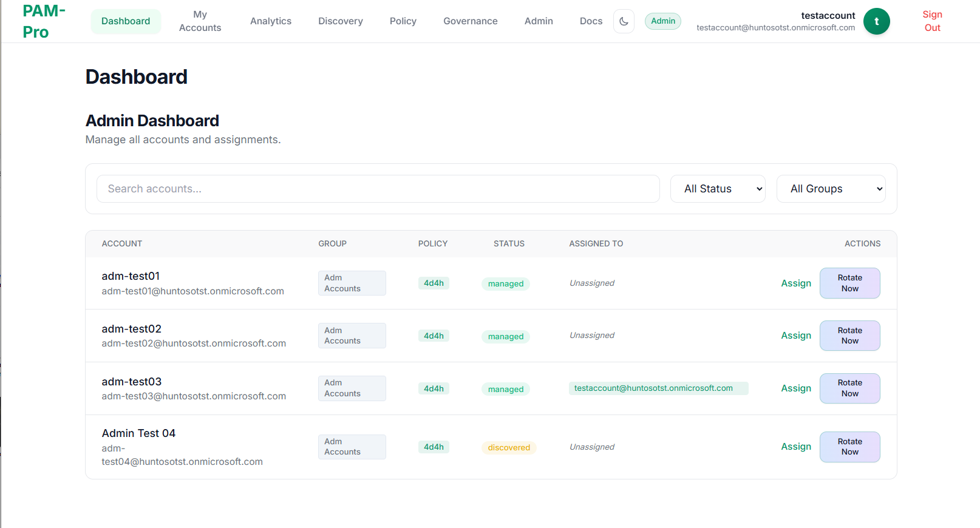Open the Policy page
980x528 pixels.
(403, 21)
